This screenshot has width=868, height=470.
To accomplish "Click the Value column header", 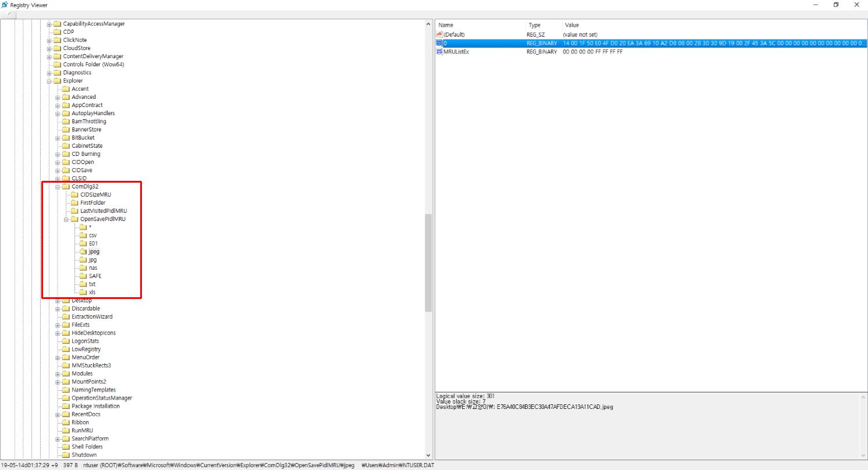I will click(714, 26).
